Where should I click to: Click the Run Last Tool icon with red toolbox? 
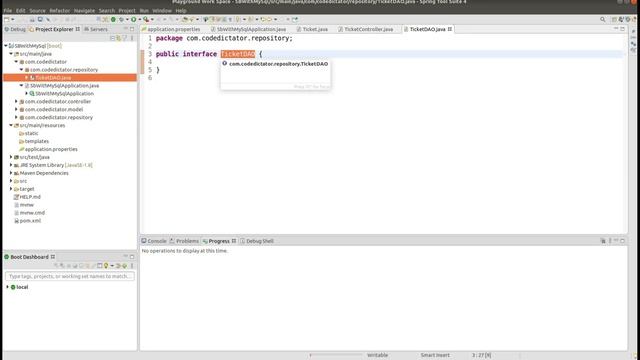tap(146, 19)
